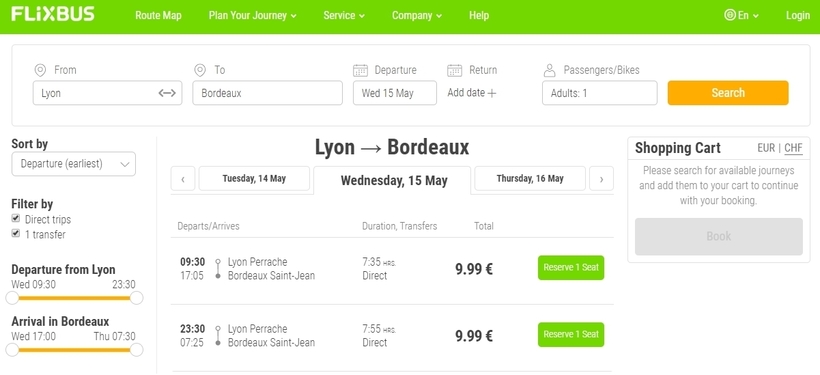
Task: Click the FlixBus logo
Action: point(53,14)
